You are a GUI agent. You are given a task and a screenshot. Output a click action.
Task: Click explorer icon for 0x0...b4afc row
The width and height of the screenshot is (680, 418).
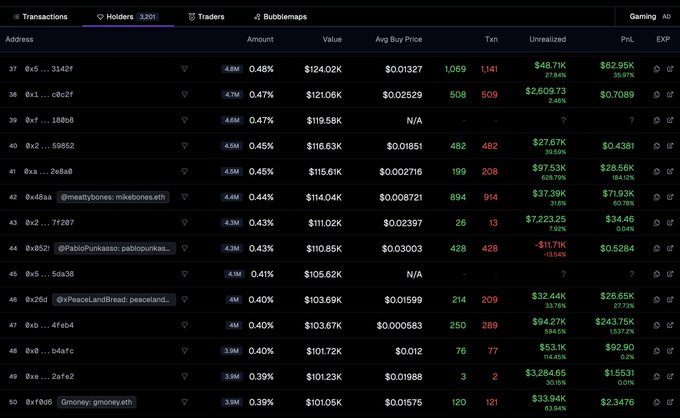657,351
